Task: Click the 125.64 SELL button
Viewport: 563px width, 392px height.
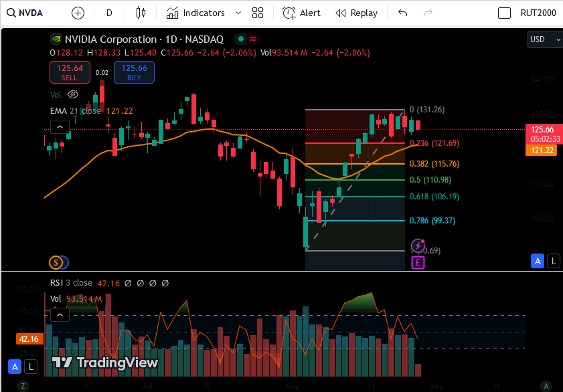Action: 70,72
